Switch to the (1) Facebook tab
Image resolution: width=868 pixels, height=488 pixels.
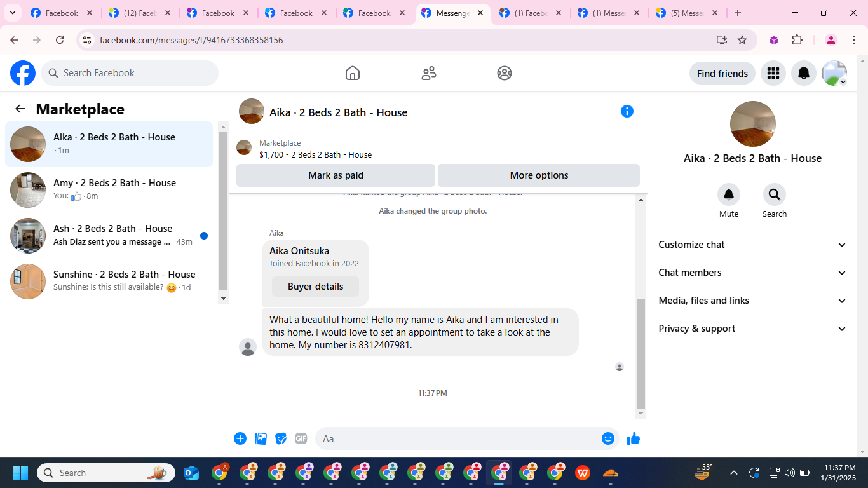pos(531,13)
